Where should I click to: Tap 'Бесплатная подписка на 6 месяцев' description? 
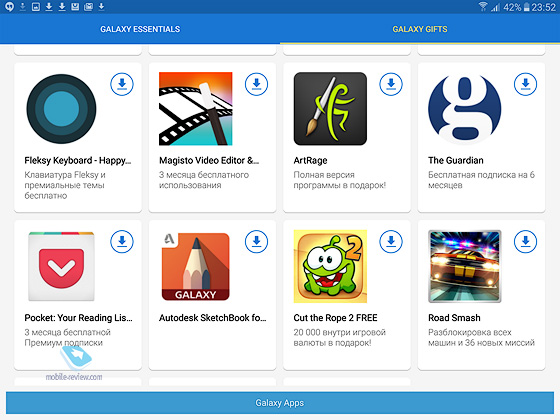pos(481,180)
